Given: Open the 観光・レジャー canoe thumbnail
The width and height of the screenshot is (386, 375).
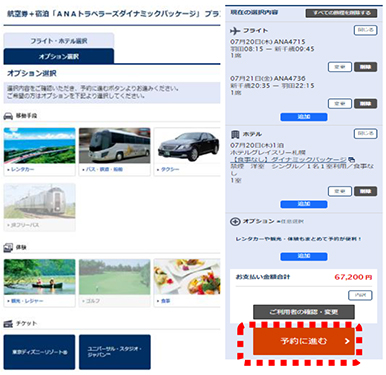Looking at the screenshot, I should click(x=39, y=277).
